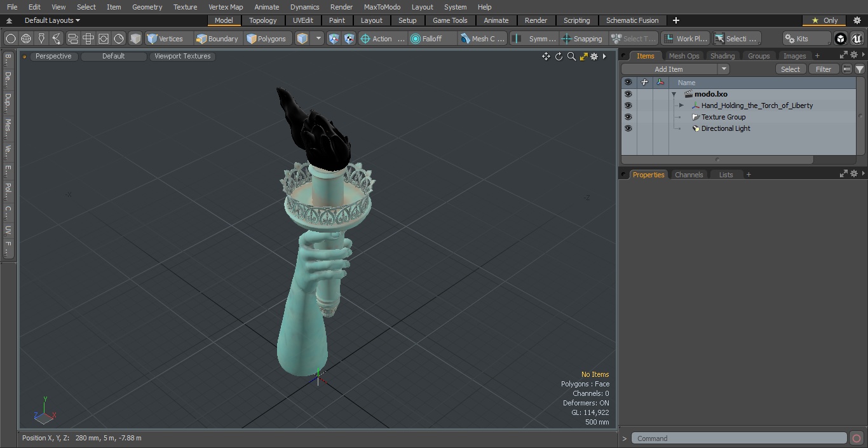Click the Select button in Items panel

(x=790, y=69)
